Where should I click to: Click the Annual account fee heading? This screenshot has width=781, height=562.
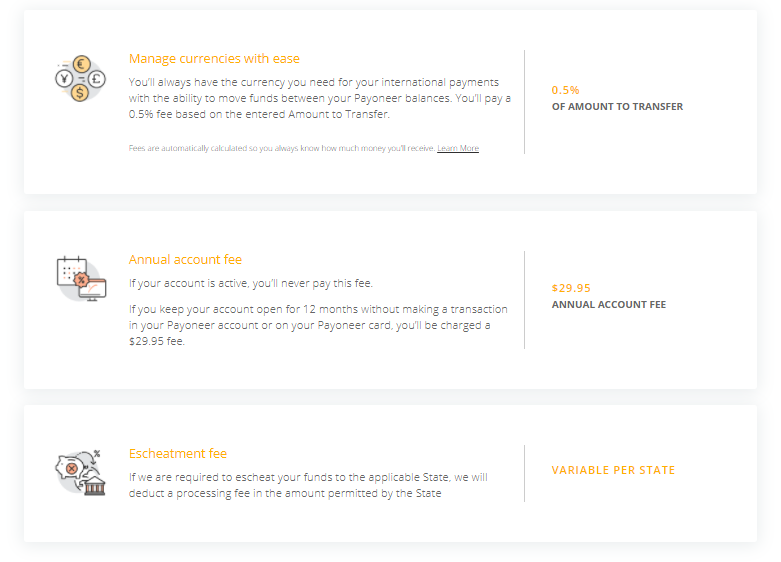185,260
